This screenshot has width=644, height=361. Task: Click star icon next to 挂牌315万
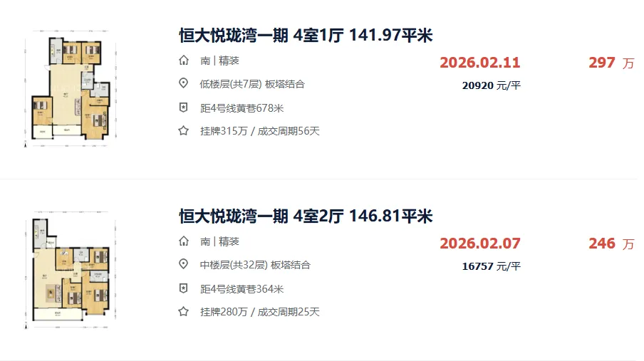[x=184, y=130]
